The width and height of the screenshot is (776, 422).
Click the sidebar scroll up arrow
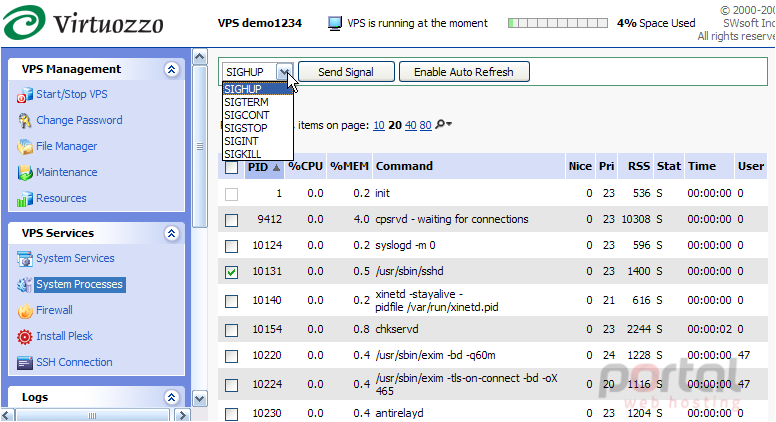(199, 57)
